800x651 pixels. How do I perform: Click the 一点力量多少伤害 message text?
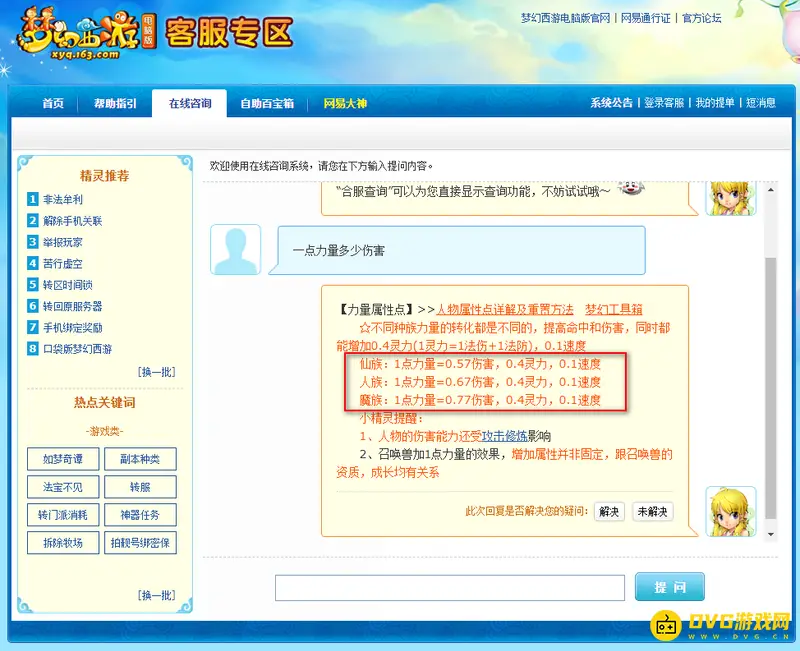tap(339, 251)
